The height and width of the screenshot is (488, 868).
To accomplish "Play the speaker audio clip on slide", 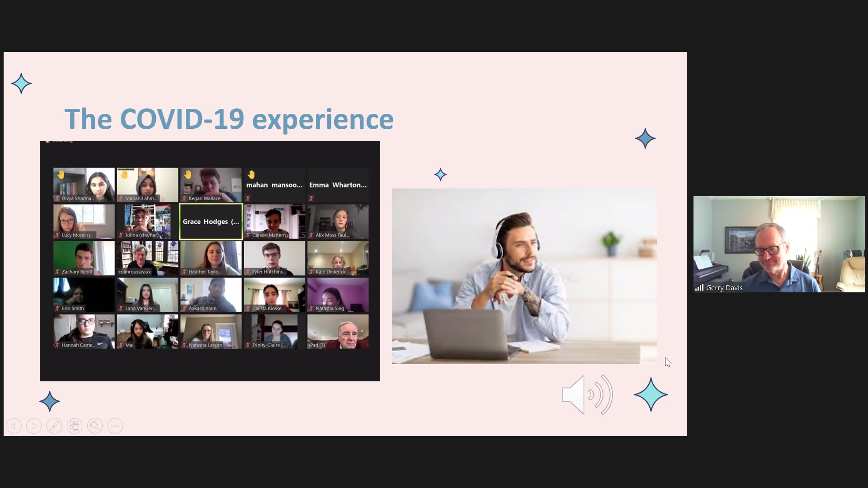I will click(x=587, y=394).
